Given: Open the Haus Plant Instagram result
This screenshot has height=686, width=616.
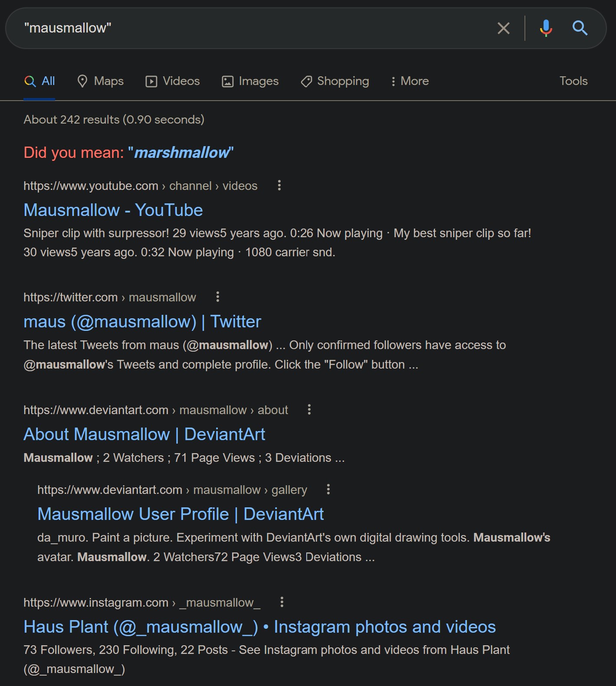Looking at the screenshot, I should 259,627.
